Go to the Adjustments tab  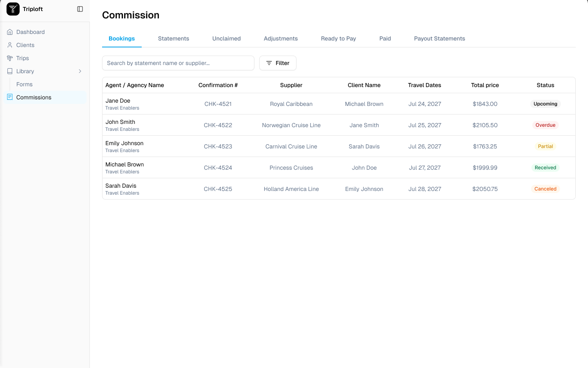pos(281,38)
